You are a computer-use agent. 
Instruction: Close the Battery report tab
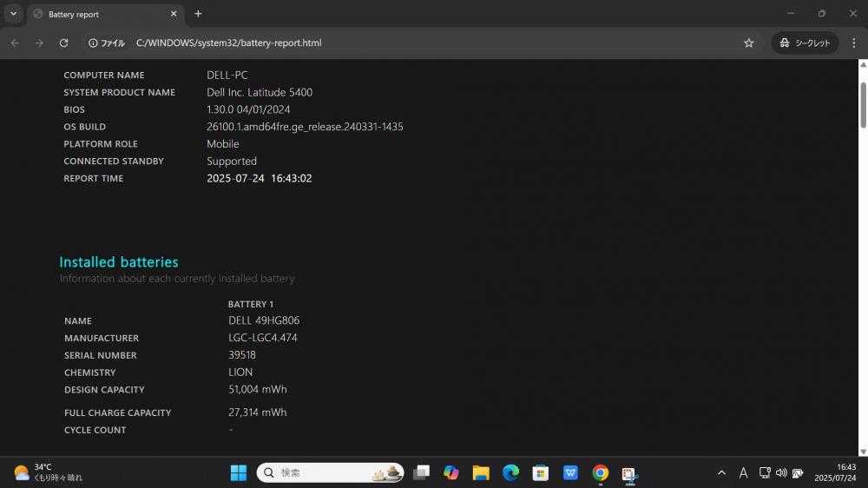click(174, 14)
